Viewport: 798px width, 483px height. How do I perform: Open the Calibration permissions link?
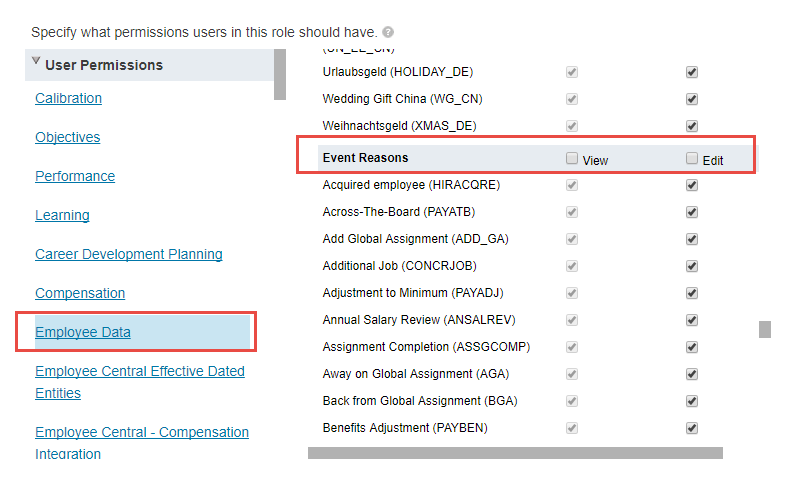click(x=68, y=98)
